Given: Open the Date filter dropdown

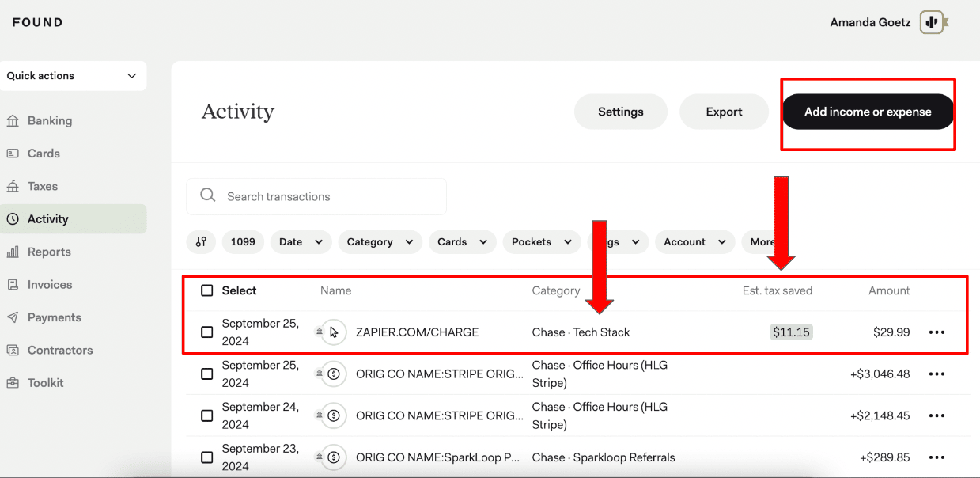Looking at the screenshot, I should point(301,242).
